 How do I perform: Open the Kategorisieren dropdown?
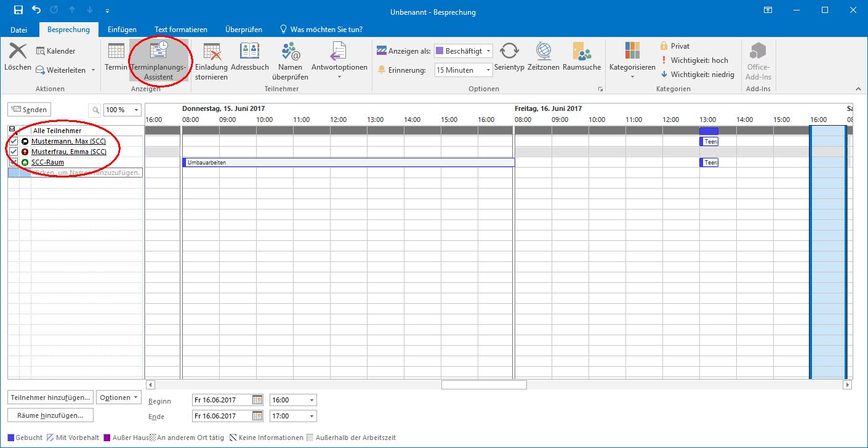pos(632,61)
